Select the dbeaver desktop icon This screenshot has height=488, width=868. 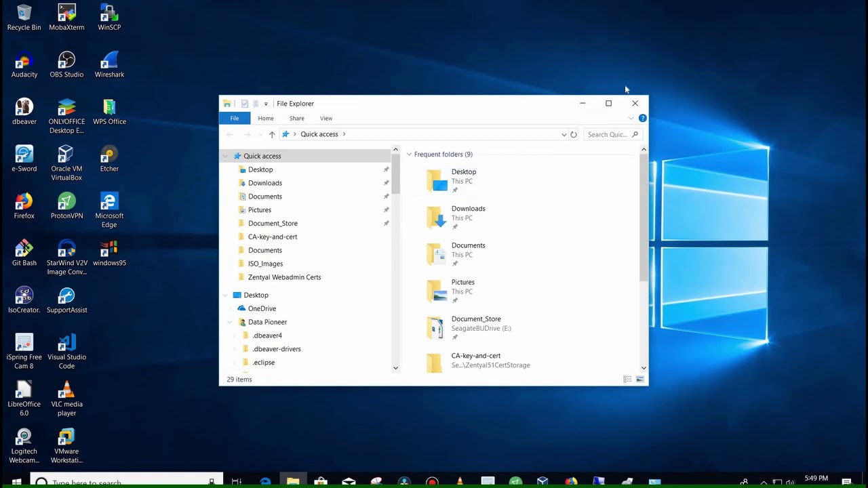pos(24,112)
